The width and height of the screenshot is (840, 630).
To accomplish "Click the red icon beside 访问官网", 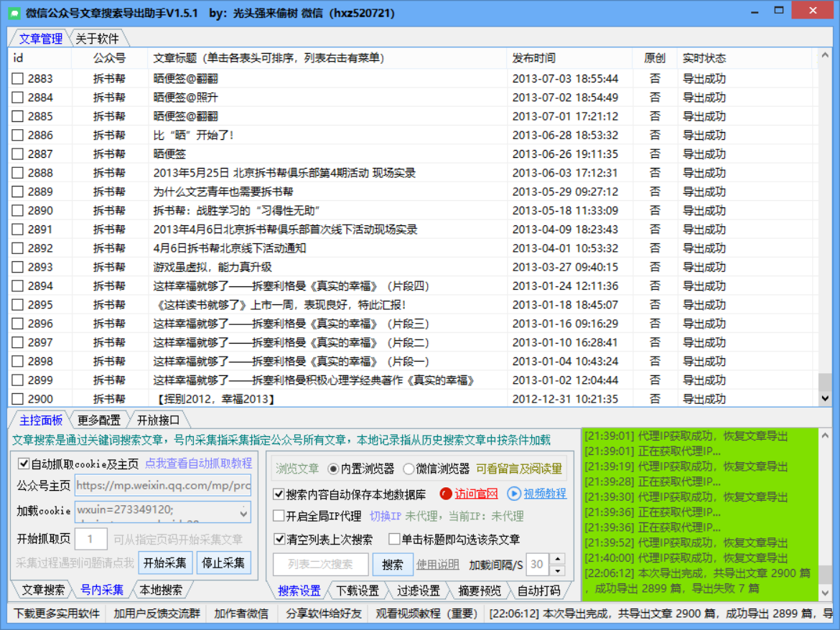I will pos(445,494).
